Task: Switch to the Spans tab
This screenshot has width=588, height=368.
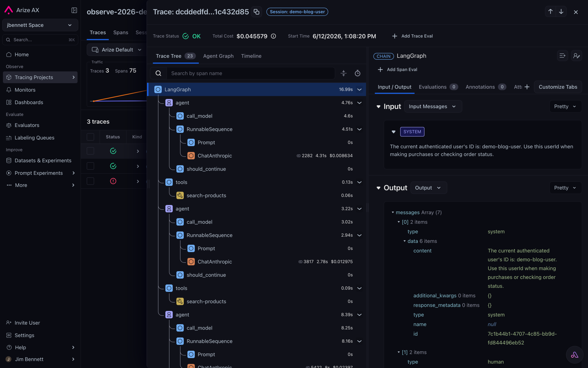Action: coord(121,32)
